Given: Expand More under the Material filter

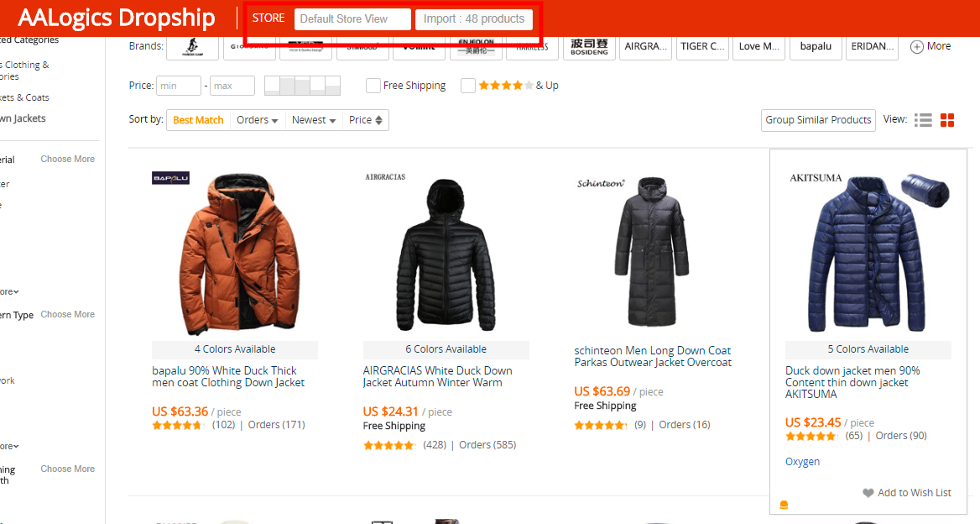Looking at the screenshot, I should [9, 291].
